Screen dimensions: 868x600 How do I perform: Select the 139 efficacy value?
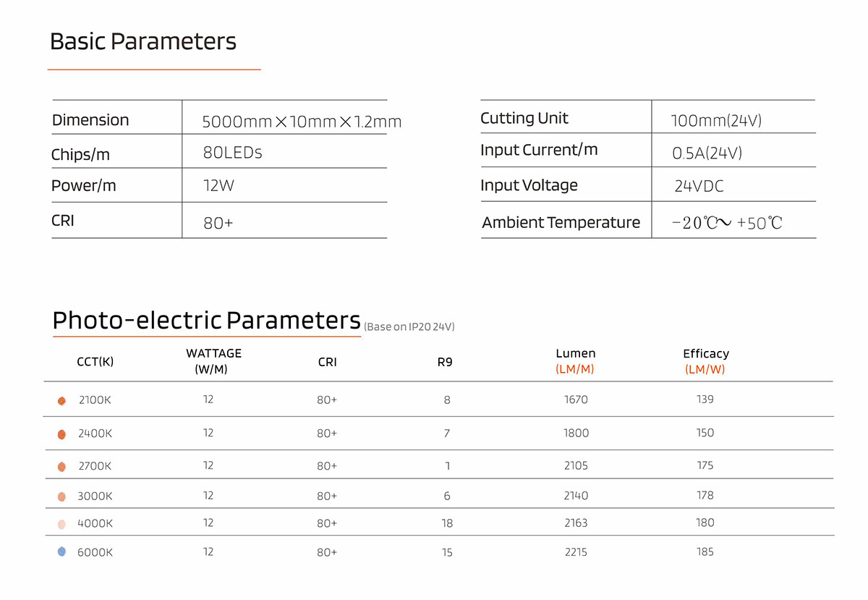tap(705, 400)
